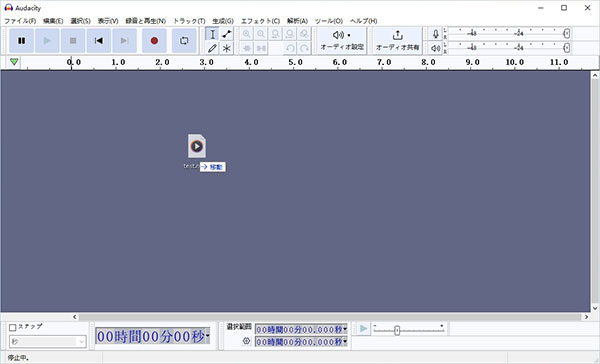Start recording with the red Record button
This screenshot has height=364, width=600.
click(x=154, y=41)
